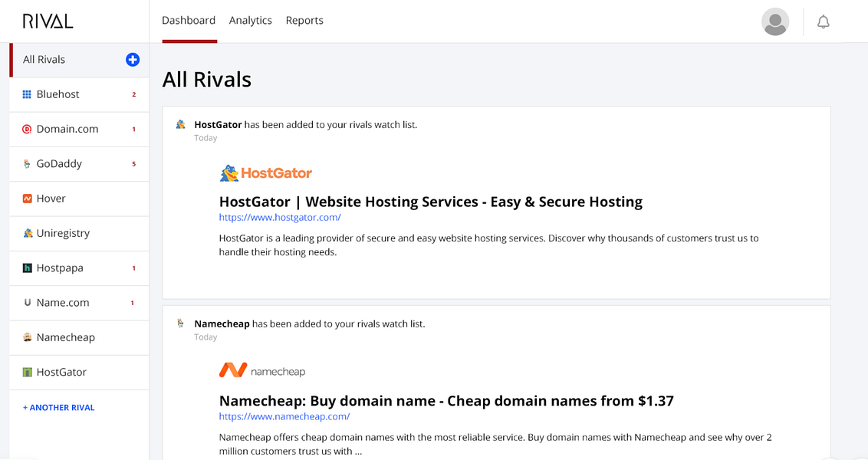Add a rival with the blue plus icon
The height and width of the screenshot is (460, 868).
(133, 59)
